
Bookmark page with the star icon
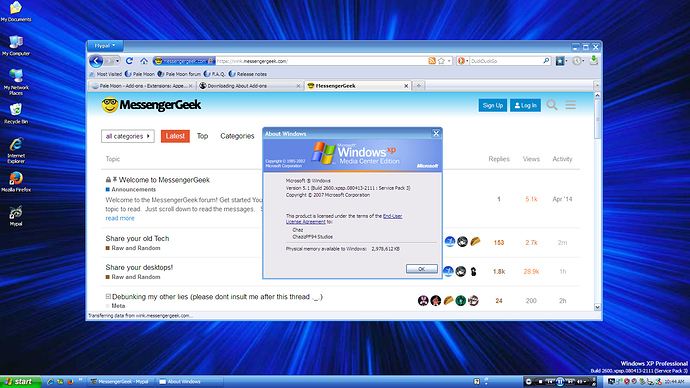click(441, 61)
